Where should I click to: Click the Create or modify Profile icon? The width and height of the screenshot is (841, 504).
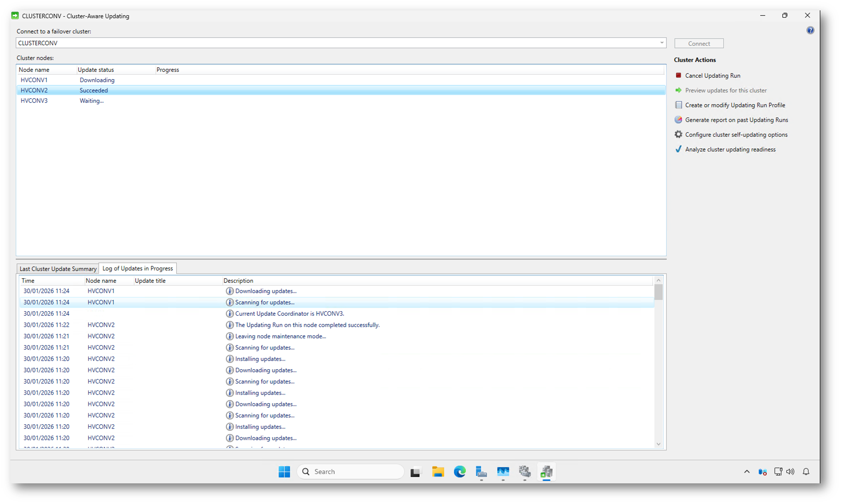click(678, 105)
